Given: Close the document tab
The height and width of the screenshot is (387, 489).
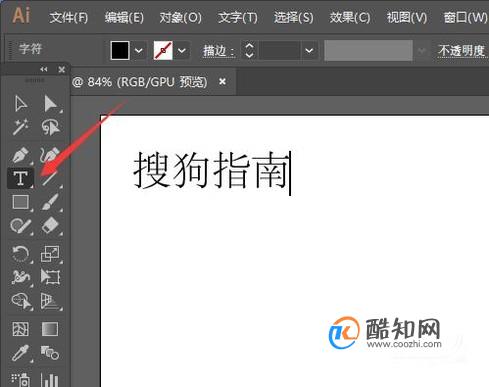Looking at the screenshot, I should tap(222, 81).
